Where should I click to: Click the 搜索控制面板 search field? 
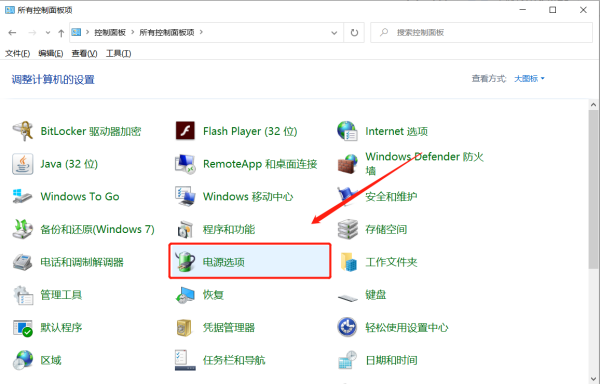[x=481, y=33]
